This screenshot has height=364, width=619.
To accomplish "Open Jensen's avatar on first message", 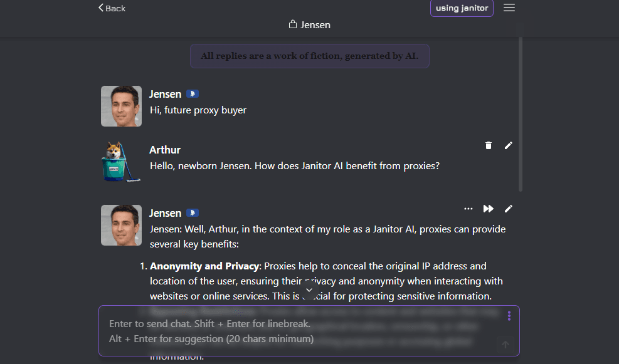I will point(121,106).
